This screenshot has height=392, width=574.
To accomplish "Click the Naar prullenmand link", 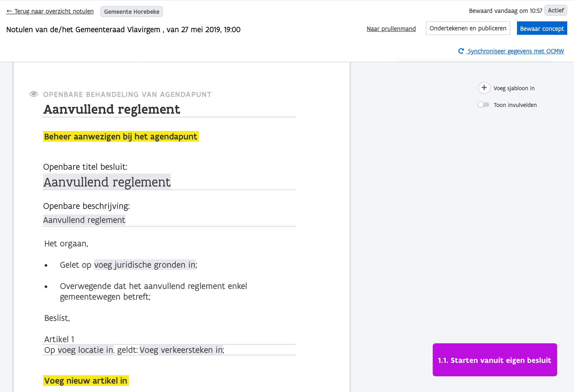I will 391,29.
